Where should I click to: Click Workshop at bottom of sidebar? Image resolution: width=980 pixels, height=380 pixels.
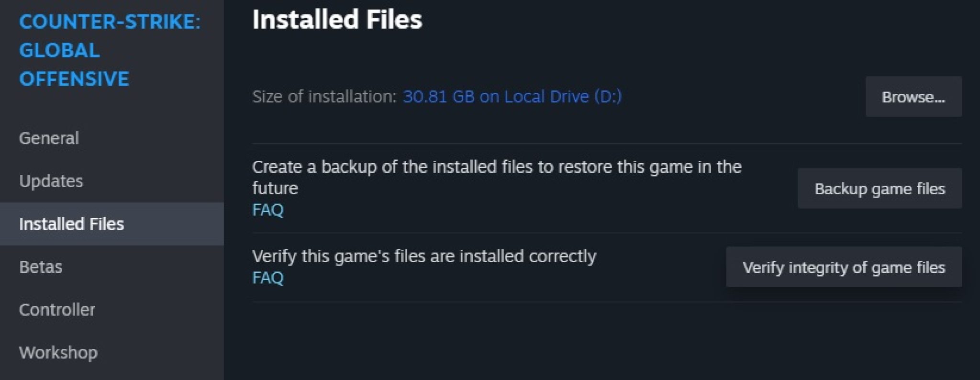coord(58,353)
